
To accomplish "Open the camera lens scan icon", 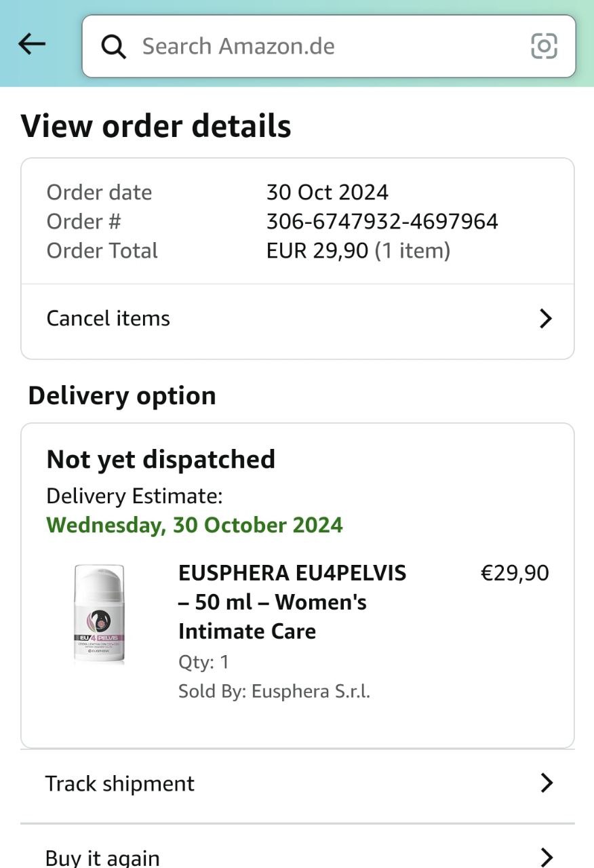I will [544, 46].
